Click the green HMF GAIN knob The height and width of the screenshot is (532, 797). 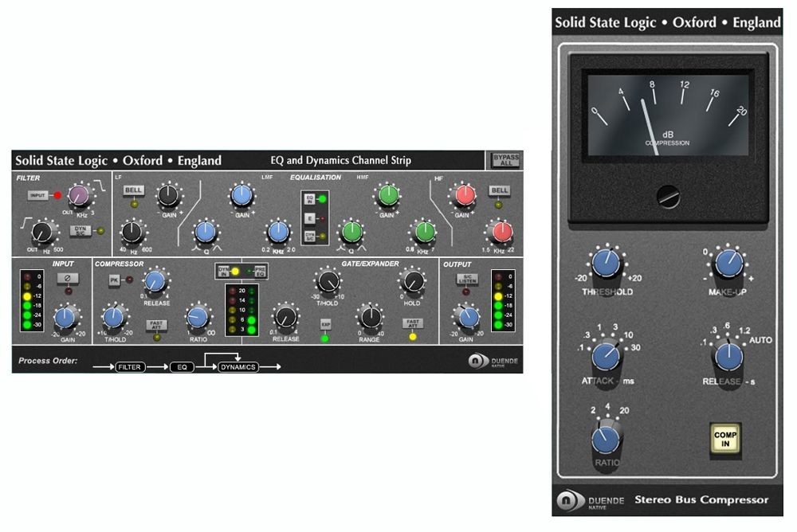coord(388,195)
